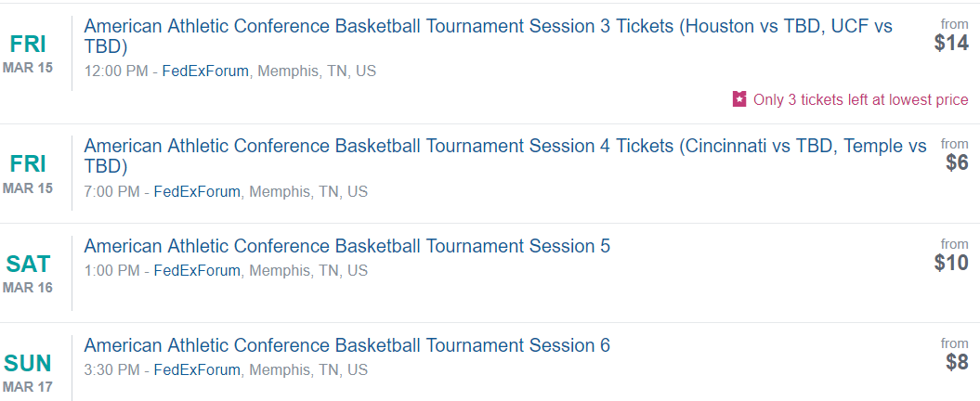
Task: Click the SUN MAR 17 date block
Action: 28,373
